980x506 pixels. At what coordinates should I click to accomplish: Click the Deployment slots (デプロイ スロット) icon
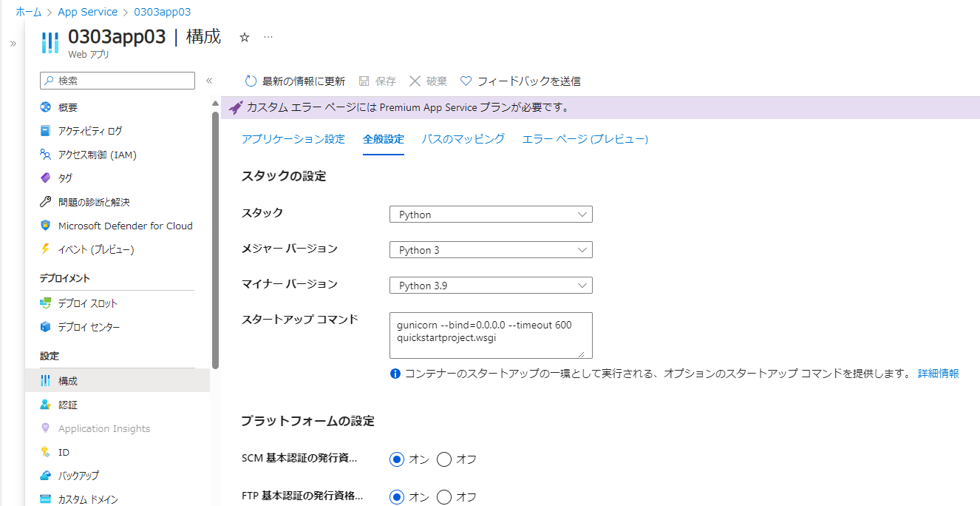coord(46,303)
